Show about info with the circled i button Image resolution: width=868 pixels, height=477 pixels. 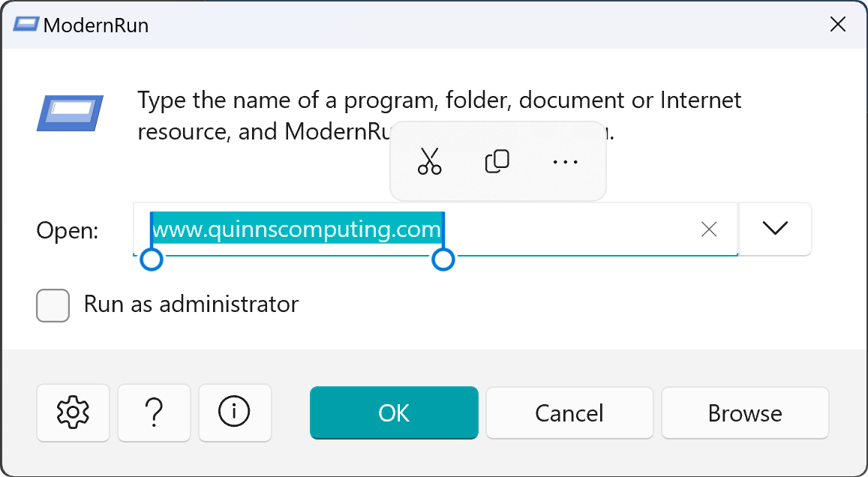235,412
